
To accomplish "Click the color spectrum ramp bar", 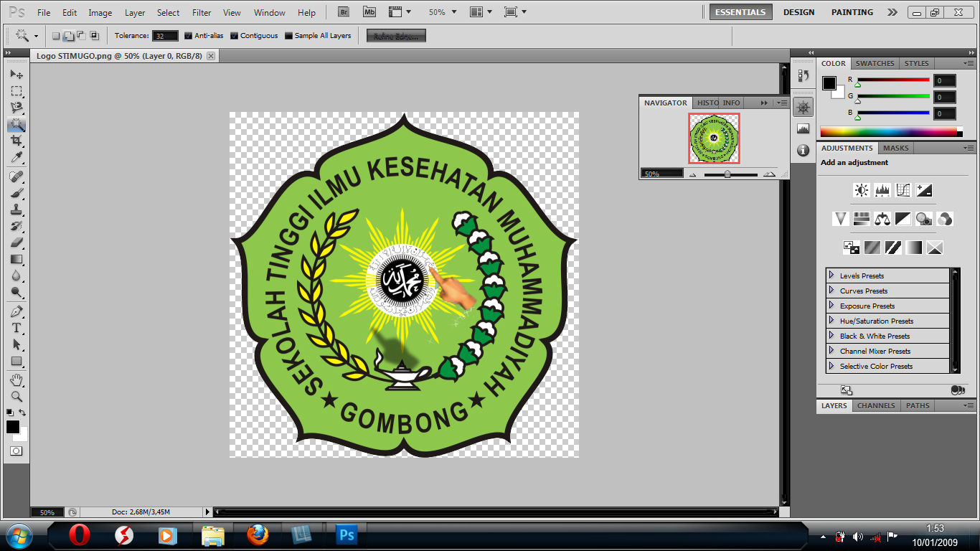I will tap(888, 131).
